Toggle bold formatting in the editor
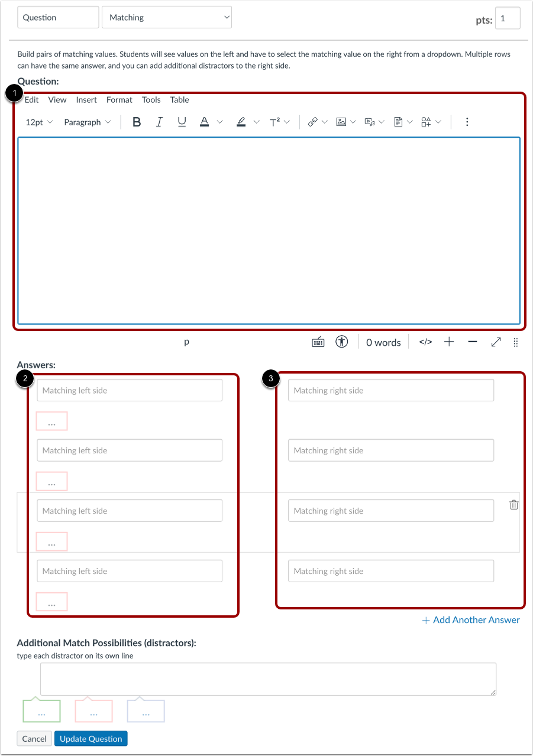 point(137,122)
